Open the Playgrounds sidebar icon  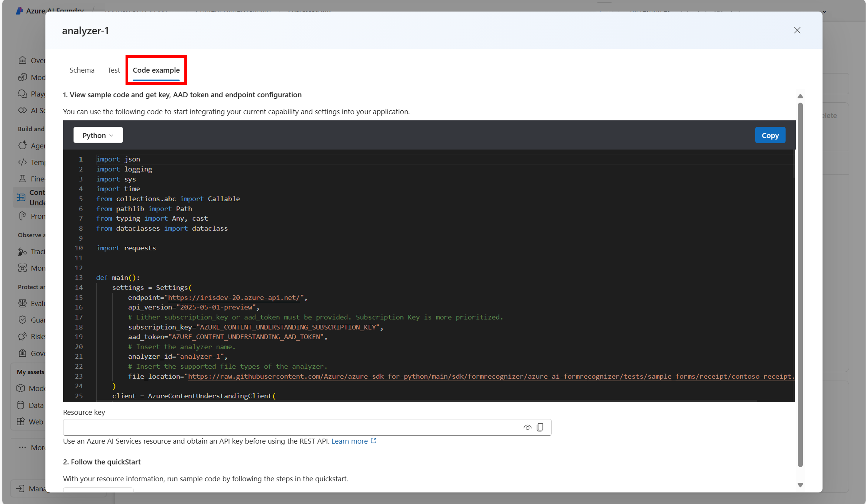(x=22, y=94)
